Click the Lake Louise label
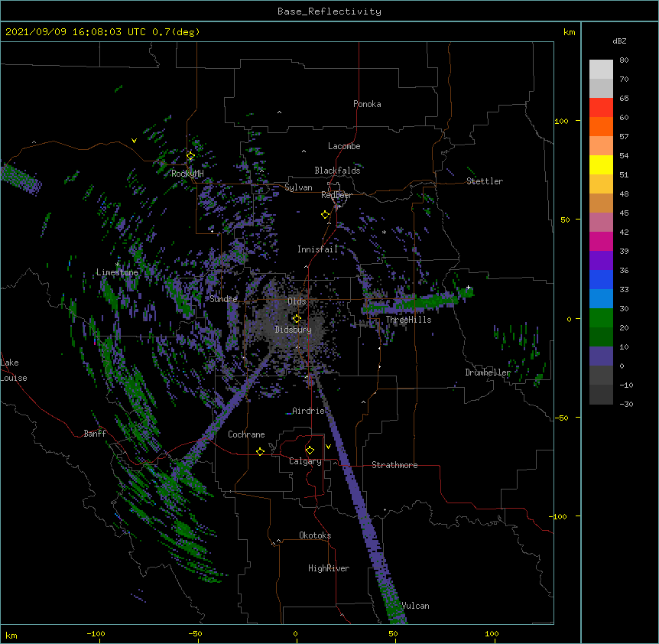 (14, 370)
